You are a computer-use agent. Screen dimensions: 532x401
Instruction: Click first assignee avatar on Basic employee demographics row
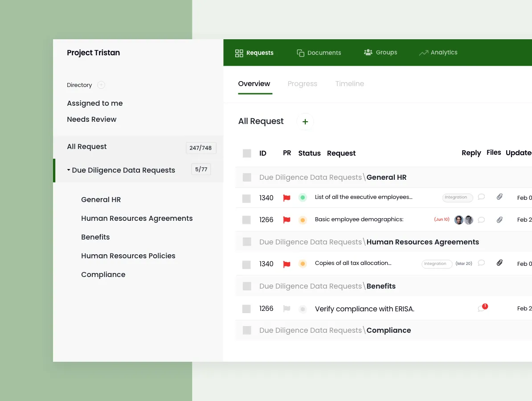(459, 220)
